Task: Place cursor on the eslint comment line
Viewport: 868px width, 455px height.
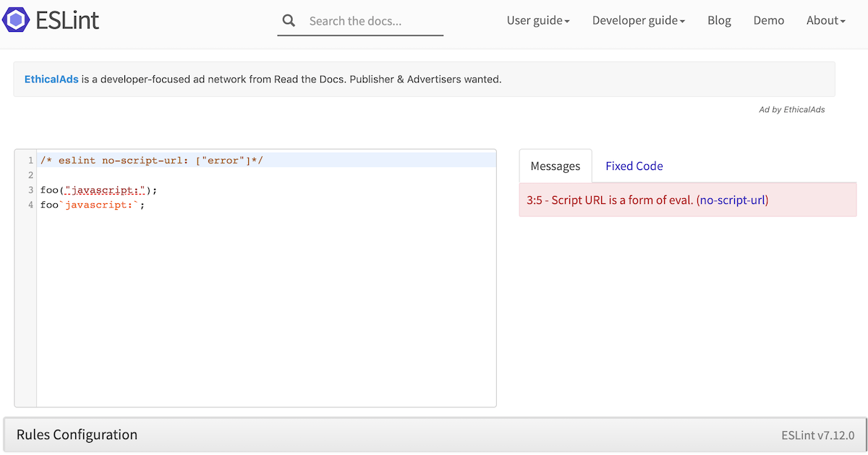Action: point(152,160)
